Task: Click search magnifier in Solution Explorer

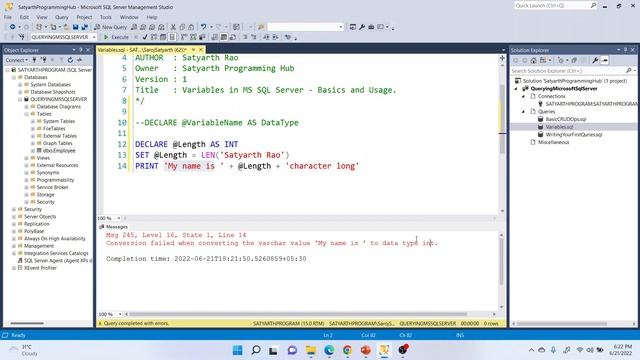Action: 629,71
